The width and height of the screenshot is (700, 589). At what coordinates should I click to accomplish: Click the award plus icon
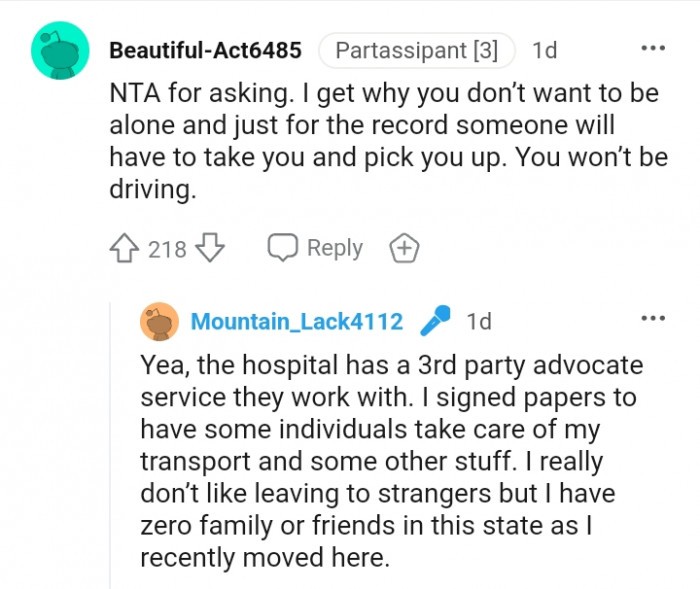[403, 249]
